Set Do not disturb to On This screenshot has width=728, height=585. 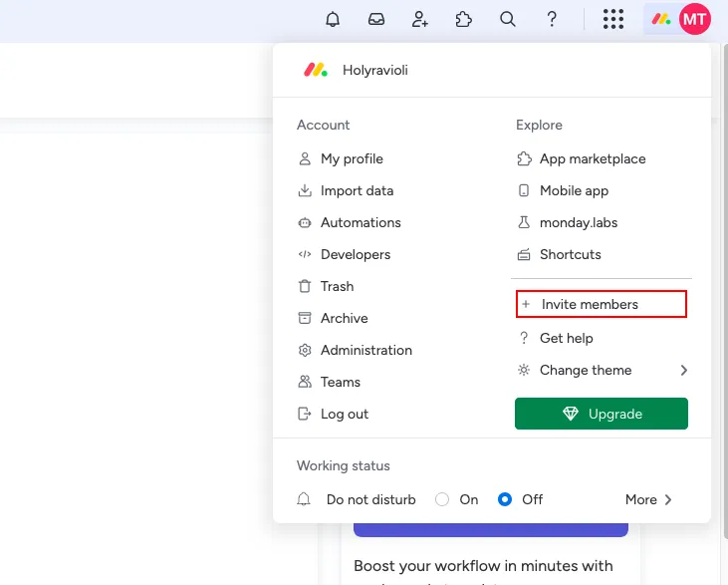tap(442, 499)
